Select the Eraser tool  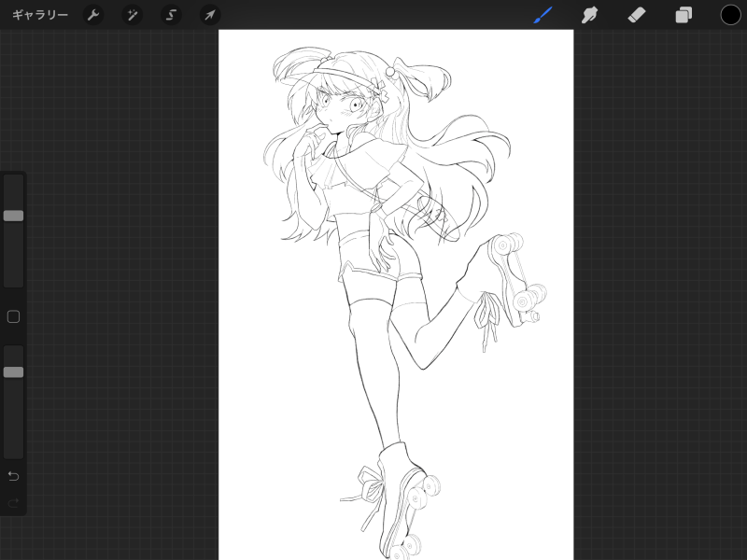[x=637, y=15]
